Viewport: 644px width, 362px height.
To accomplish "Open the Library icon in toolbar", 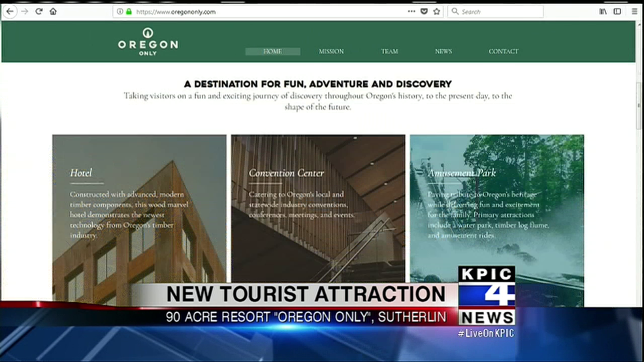I will tap(603, 12).
